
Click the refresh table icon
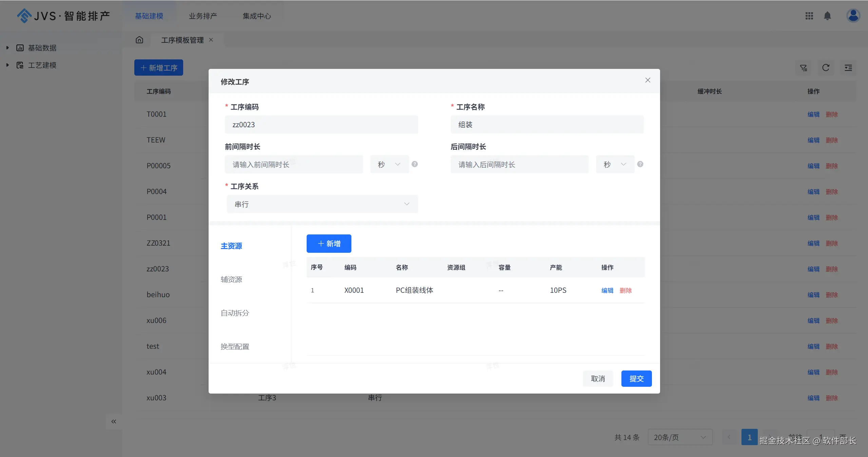(826, 68)
